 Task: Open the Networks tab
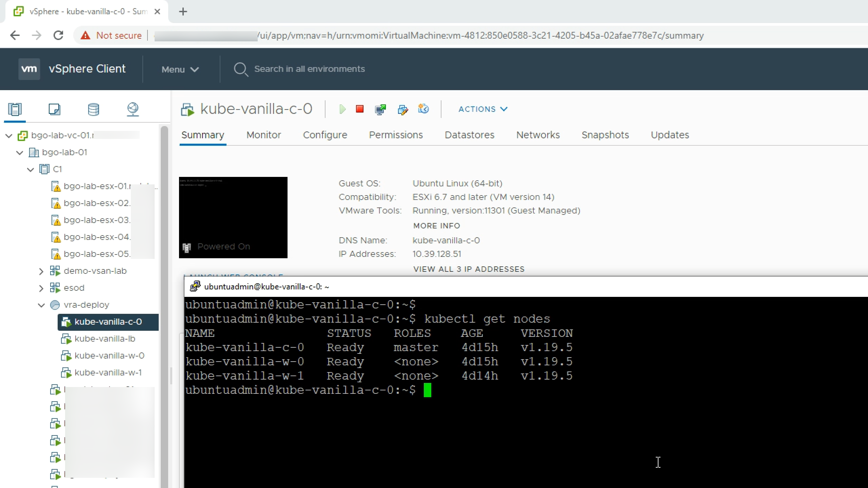(x=538, y=135)
